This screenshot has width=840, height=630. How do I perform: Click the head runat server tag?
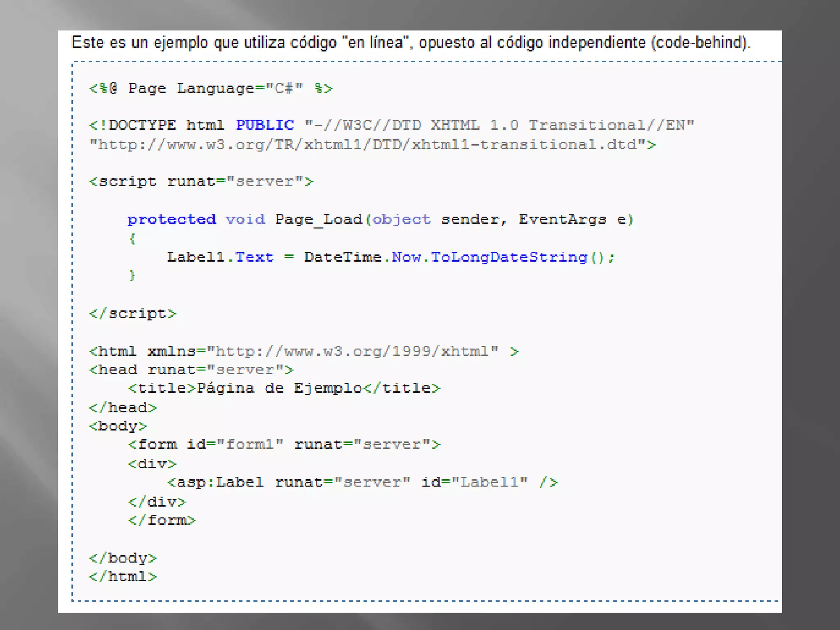point(191,370)
